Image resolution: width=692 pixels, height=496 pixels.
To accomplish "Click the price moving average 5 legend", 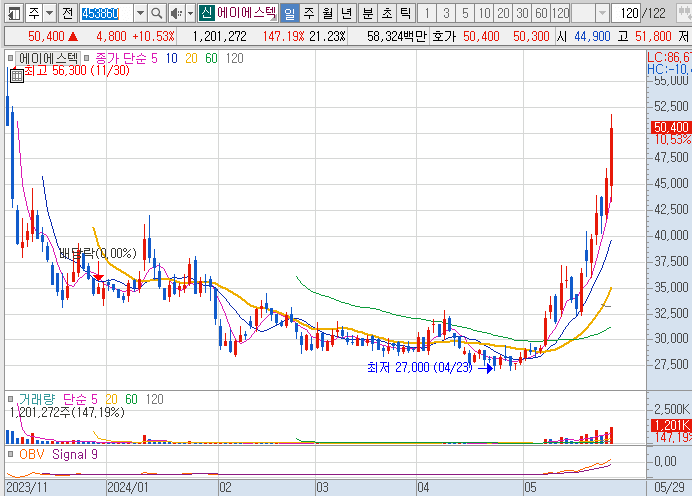I will (154, 58).
